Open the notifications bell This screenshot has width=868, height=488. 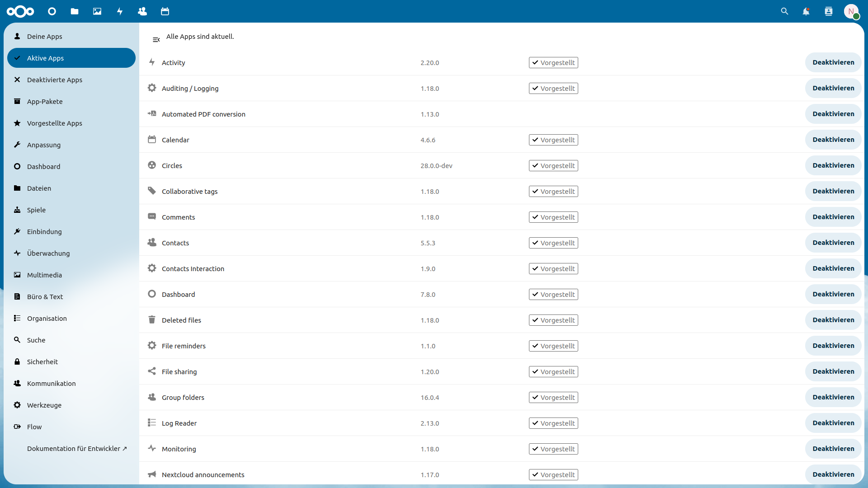806,11
